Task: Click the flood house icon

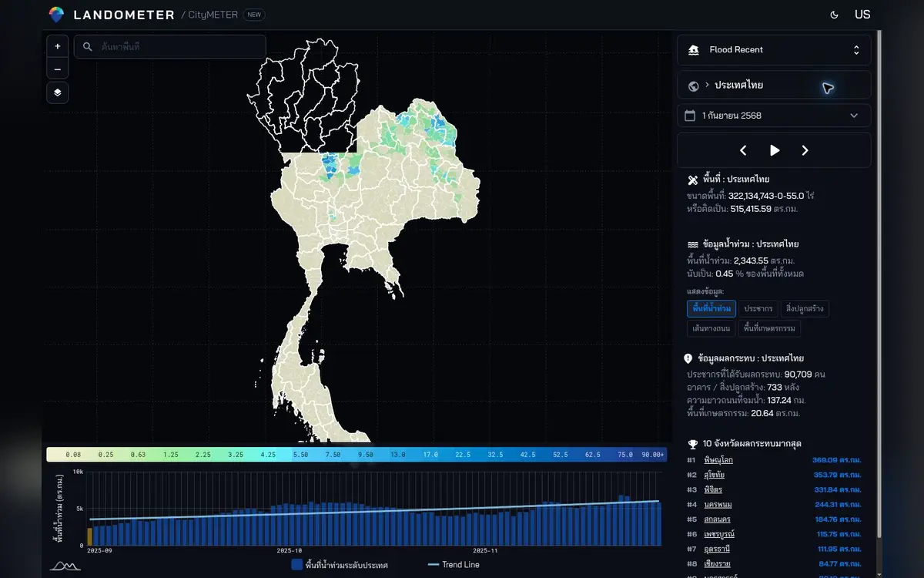Action: [x=694, y=50]
